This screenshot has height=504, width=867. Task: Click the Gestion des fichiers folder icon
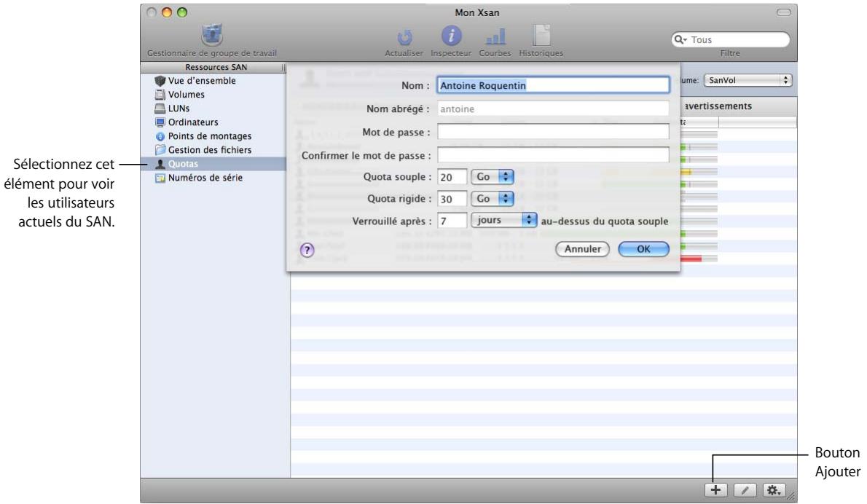(x=160, y=150)
